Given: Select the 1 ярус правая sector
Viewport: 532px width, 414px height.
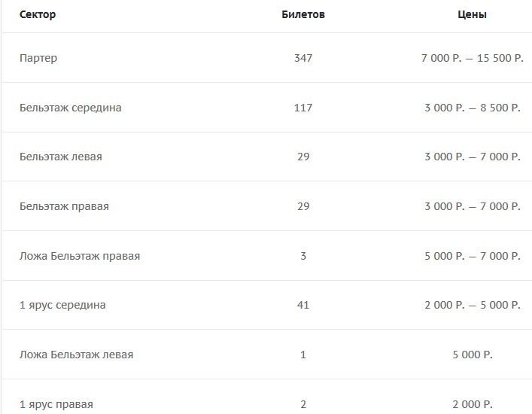Looking at the screenshot, I should 56,404.
